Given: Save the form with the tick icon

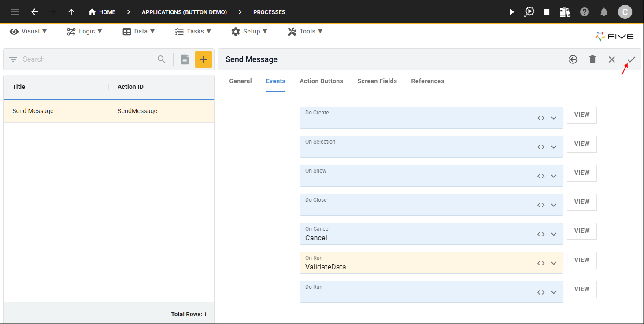Looking at the screenshot, I should coord(631,59).
